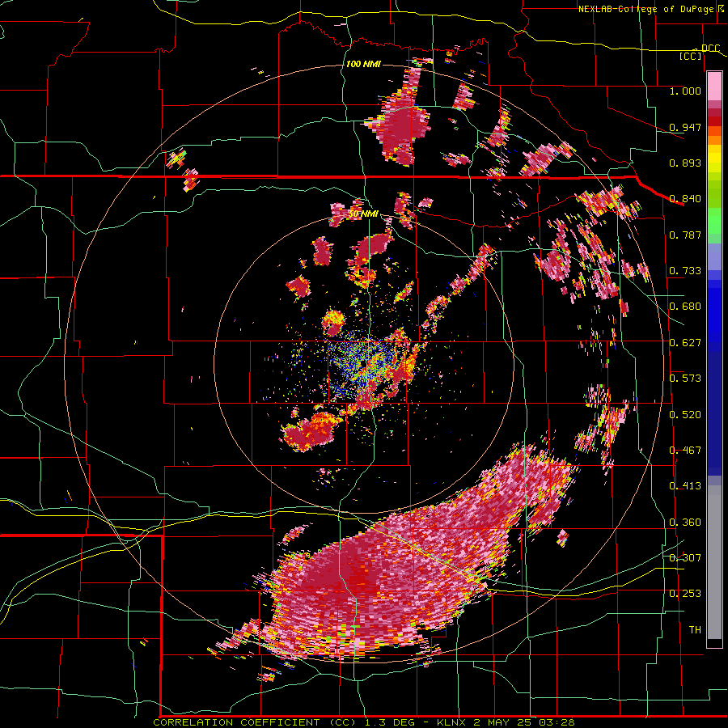
Task: Select the bright green color bar segment
Action: coord(714,221)
